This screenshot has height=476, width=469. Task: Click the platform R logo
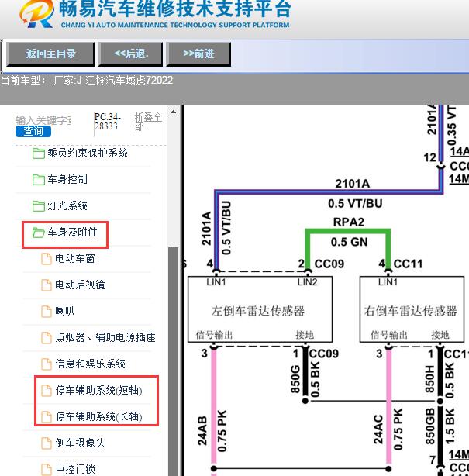(37, 14)
